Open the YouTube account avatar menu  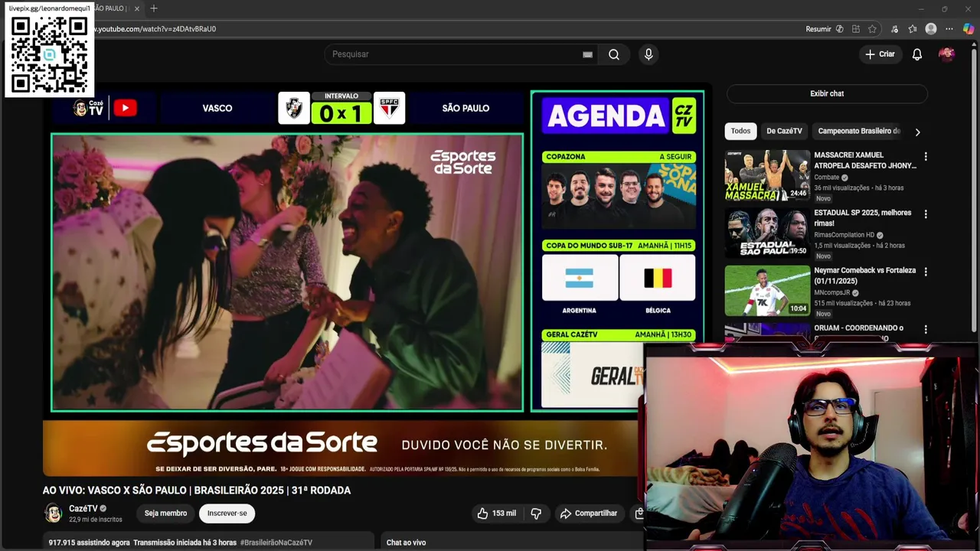pos(946,54)
